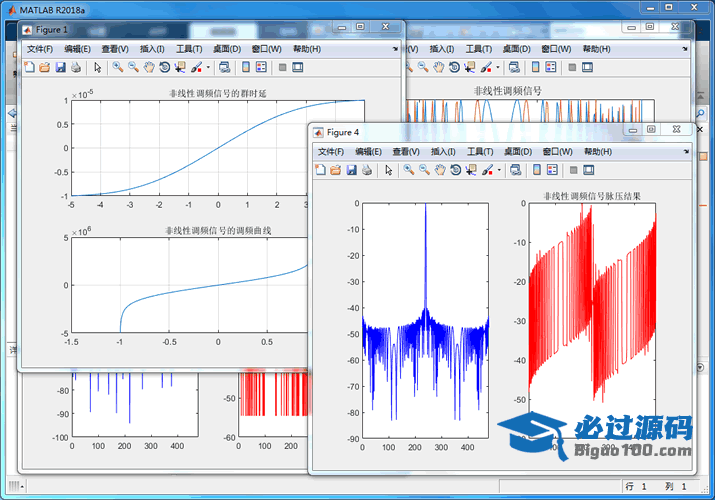Click MATLAB search magnifier at right edge
Screen dimensions: 715x500
(701, 113)
